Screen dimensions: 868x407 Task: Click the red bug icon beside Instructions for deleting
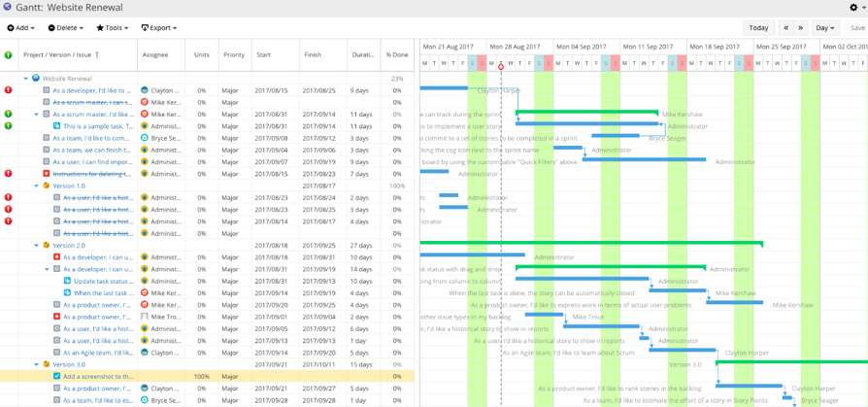47,174
